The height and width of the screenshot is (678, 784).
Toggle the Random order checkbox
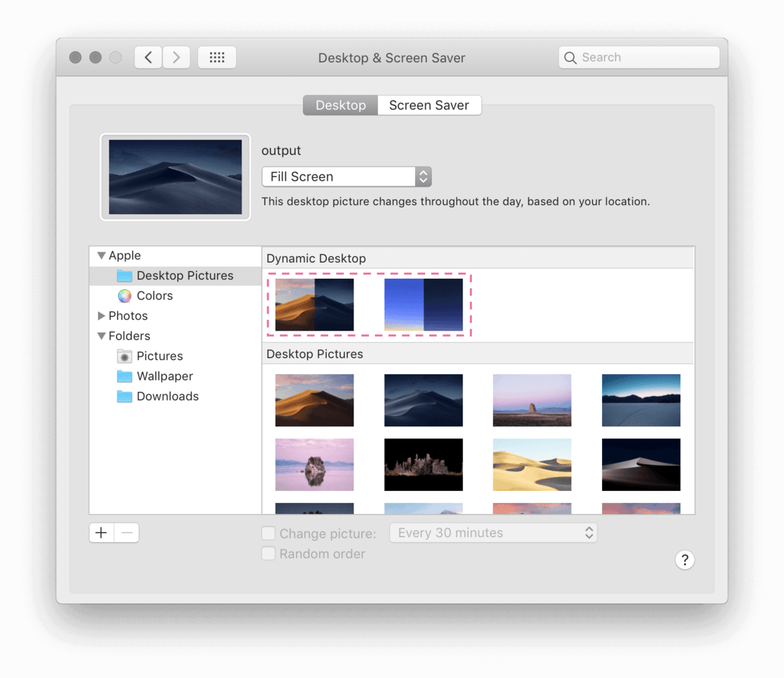[x=268, y=554]
